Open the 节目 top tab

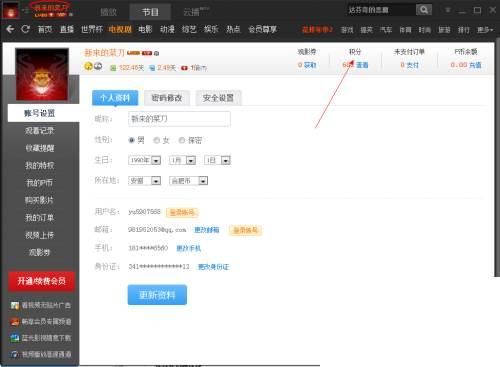click(150, 12)
